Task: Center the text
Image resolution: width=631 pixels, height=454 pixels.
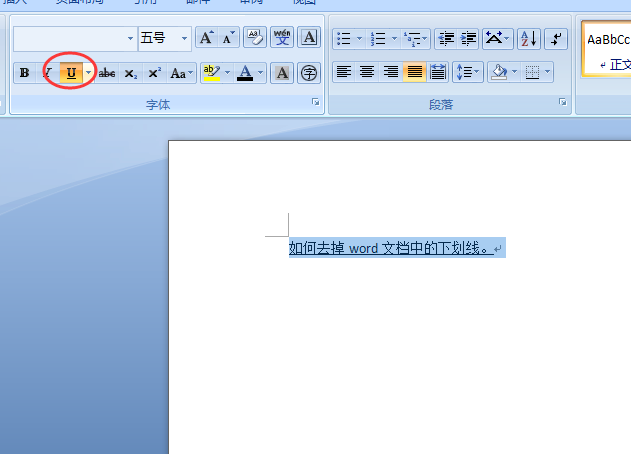Action: click(367, 72)
